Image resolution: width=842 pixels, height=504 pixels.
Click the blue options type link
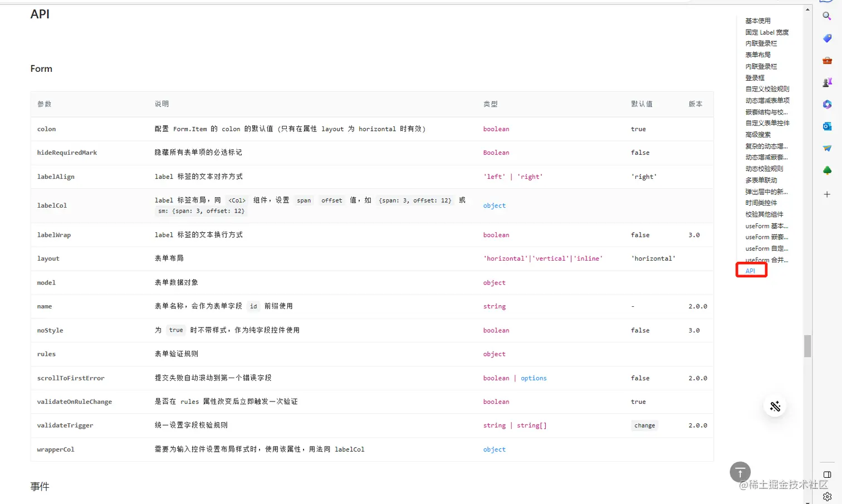(x=533, y=378)
